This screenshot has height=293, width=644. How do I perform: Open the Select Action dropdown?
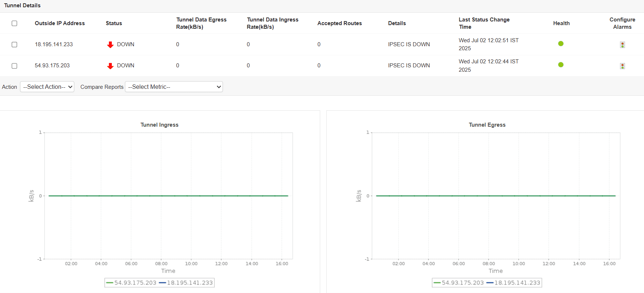click(x=47, y=87)
